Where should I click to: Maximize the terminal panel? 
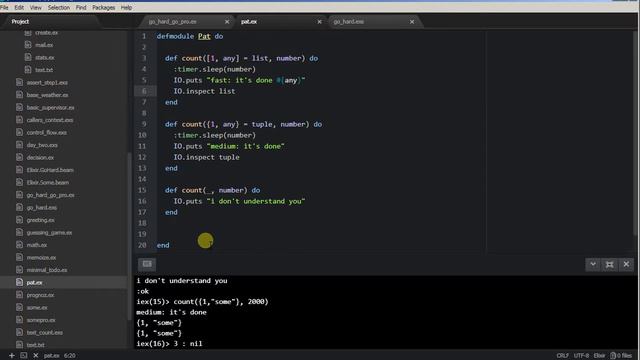(x=609, y=264)
